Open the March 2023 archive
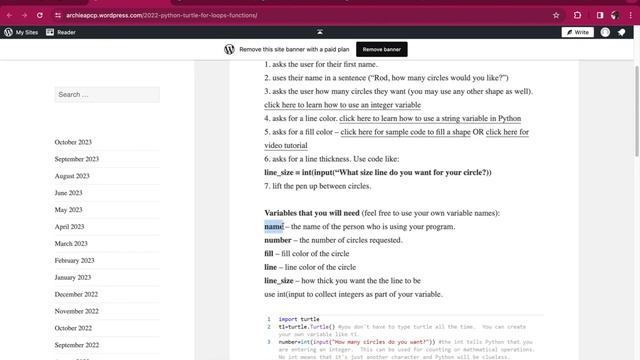The image size is (640, 360). [71, 243]
